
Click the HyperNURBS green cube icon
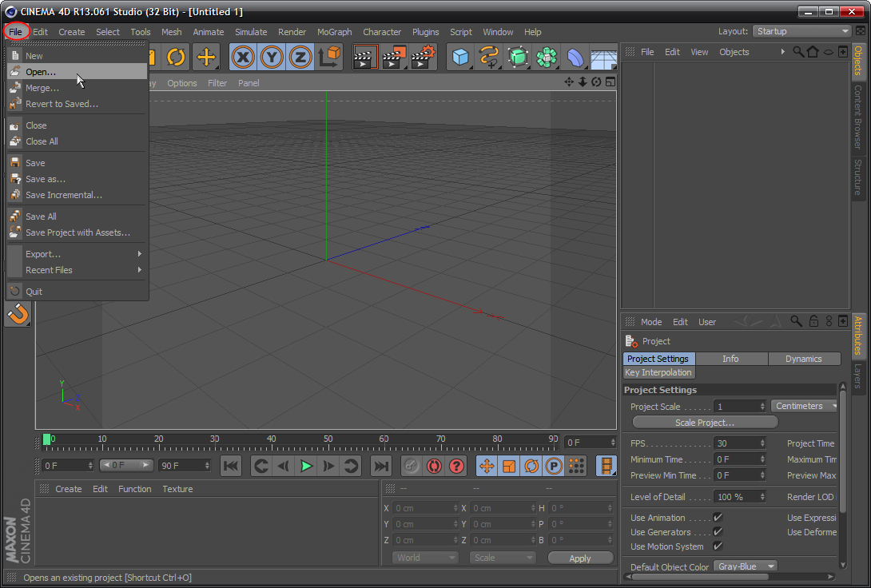tap(518, 58)
